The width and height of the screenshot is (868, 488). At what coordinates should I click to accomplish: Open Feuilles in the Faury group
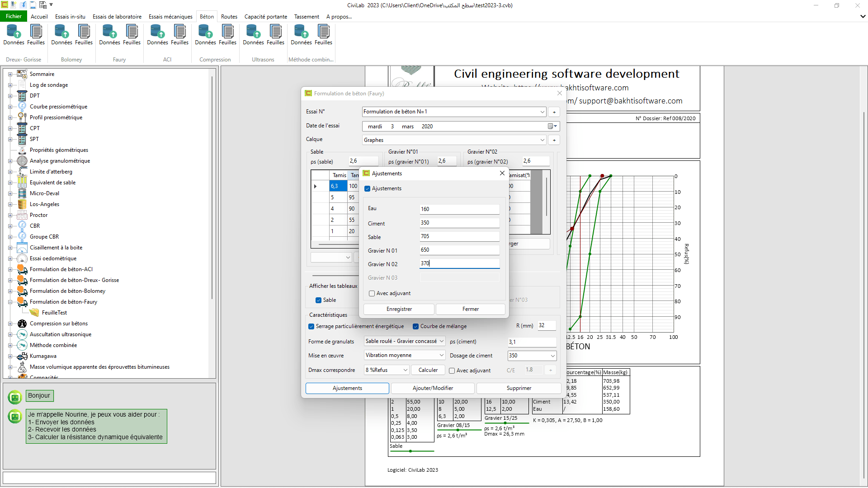pos(132,35)
